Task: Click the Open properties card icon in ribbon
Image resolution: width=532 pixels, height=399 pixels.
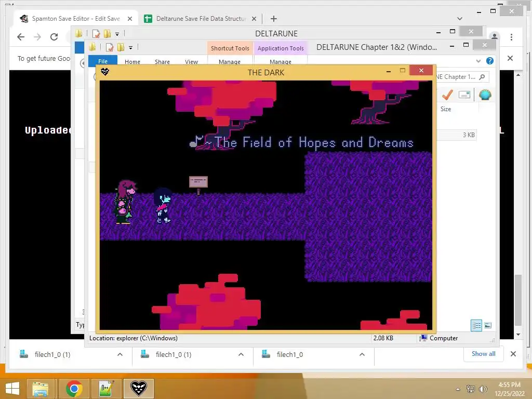Action: click(x=464, y=95)
